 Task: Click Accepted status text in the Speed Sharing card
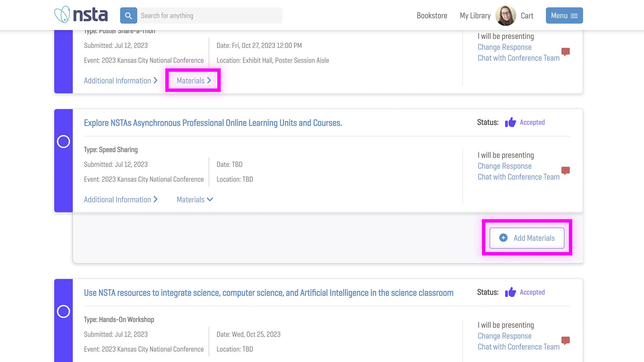point(532,122)
